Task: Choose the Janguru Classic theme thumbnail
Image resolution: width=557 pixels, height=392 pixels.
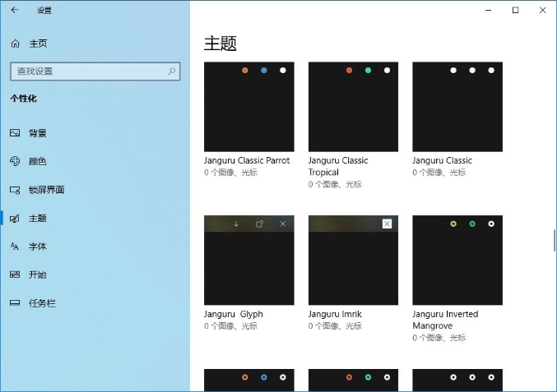Action: (457, 107)
